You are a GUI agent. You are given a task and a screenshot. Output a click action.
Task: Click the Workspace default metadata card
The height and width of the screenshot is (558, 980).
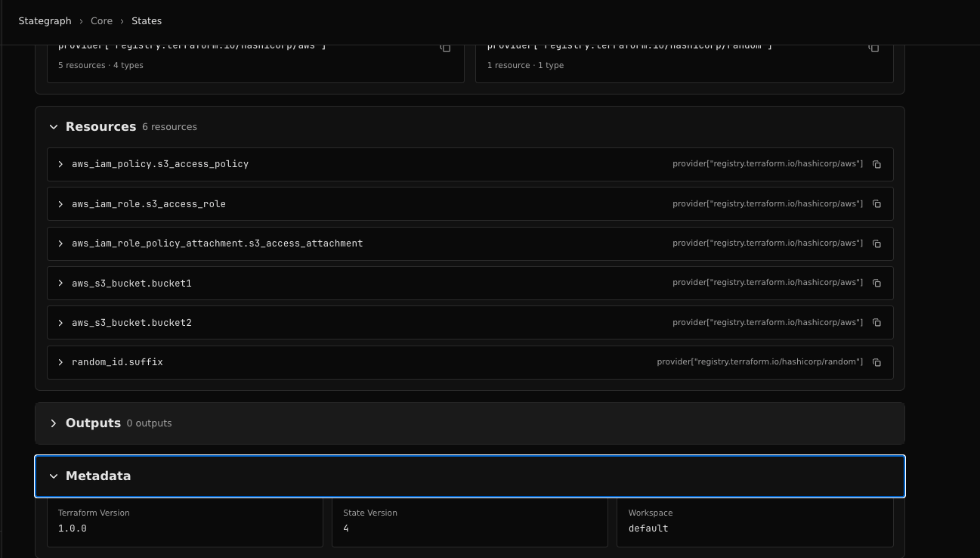pos(755,522)
